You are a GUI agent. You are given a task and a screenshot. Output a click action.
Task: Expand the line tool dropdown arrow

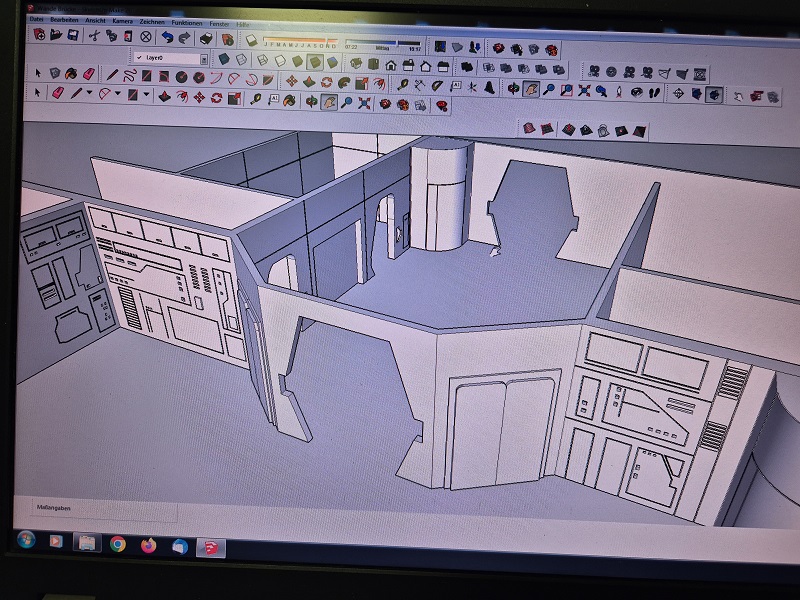coord(88,94)
